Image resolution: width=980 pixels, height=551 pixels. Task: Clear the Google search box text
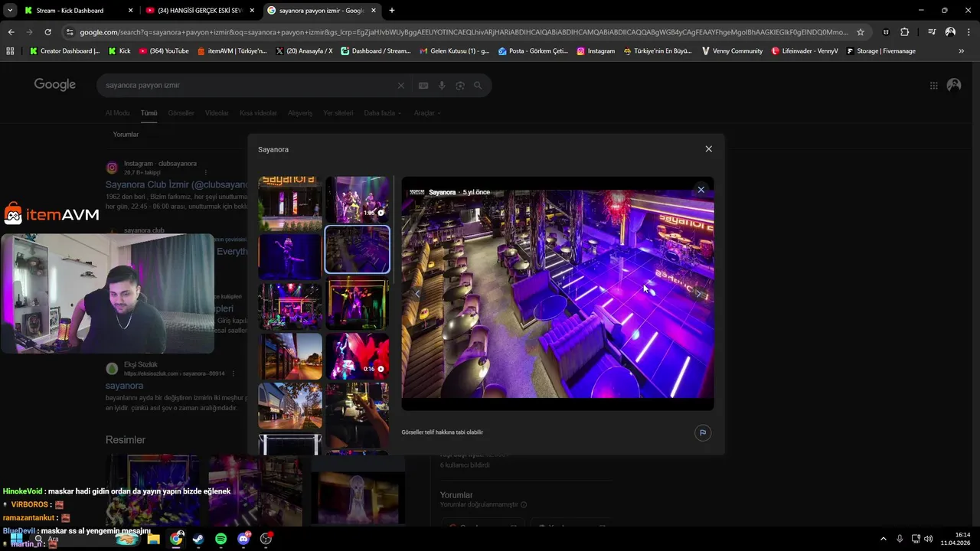tap(400, 86)
